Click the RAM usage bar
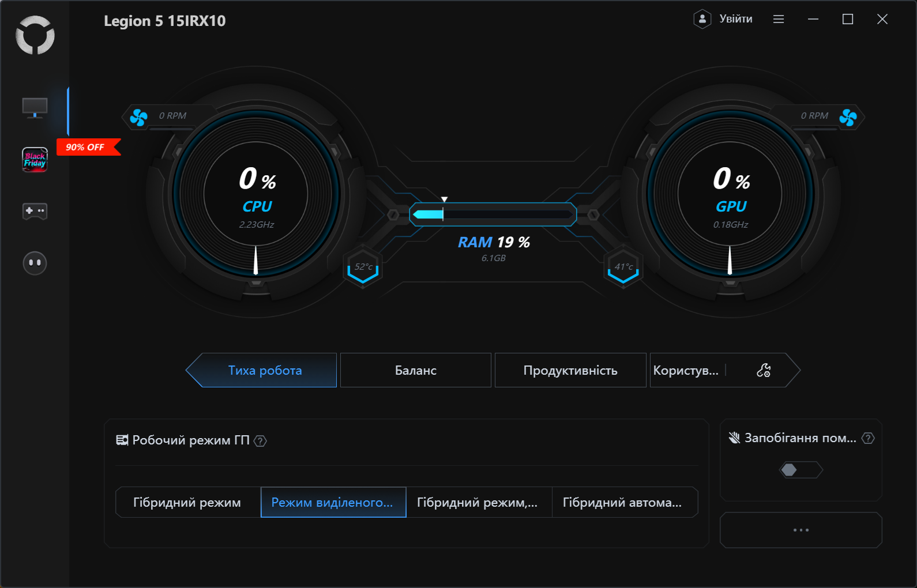 point(493,214)
